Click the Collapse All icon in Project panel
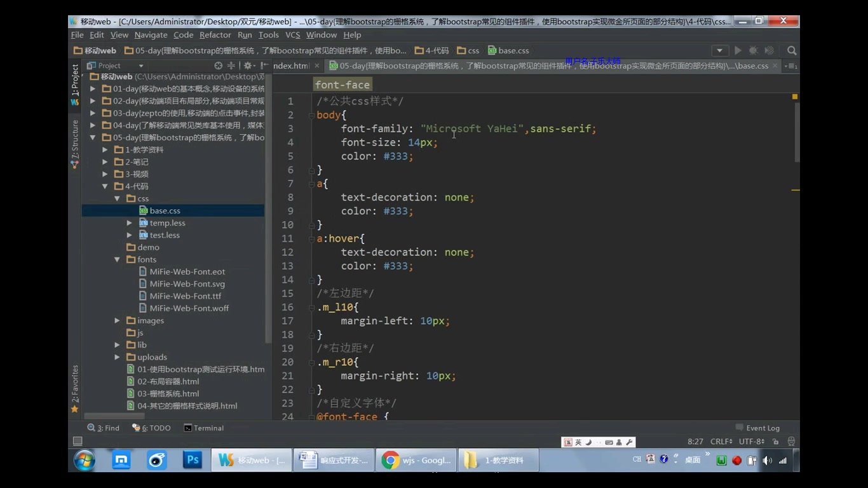The width and height of the screenshot is (868, 488). (231, 65)
